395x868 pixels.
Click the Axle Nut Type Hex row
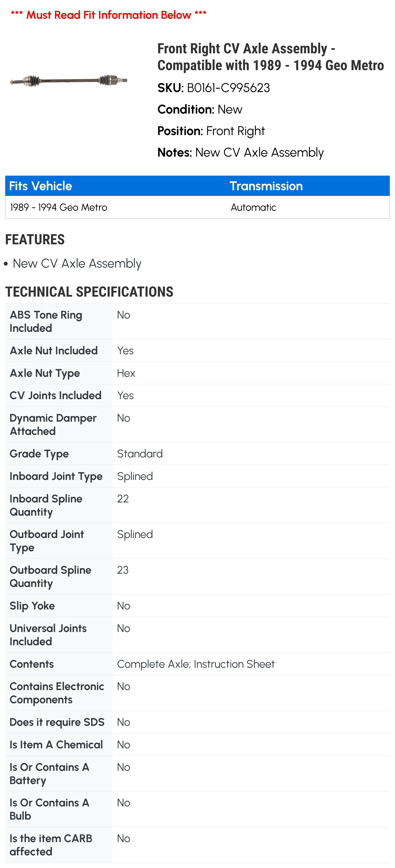(197, 373)
